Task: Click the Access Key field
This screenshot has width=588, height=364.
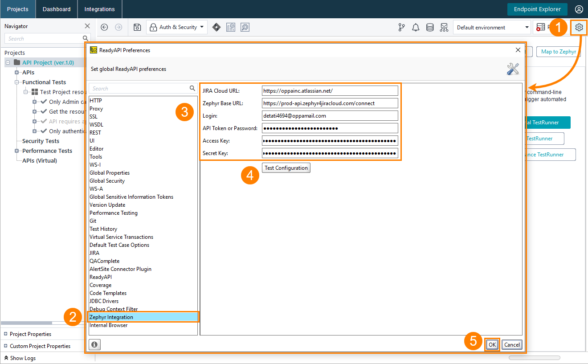Action: (x=330, y=141)
